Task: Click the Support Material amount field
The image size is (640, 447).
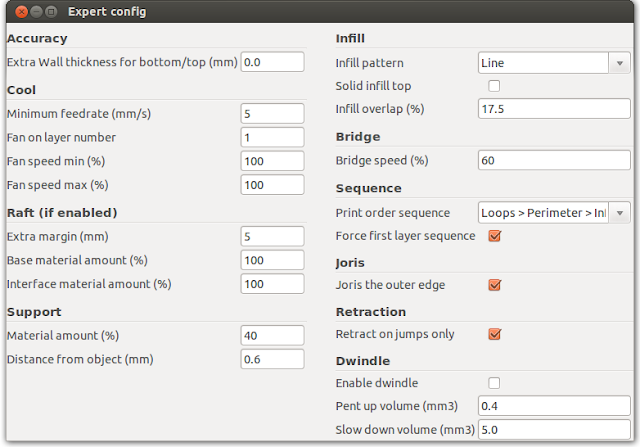Action: 272,335
